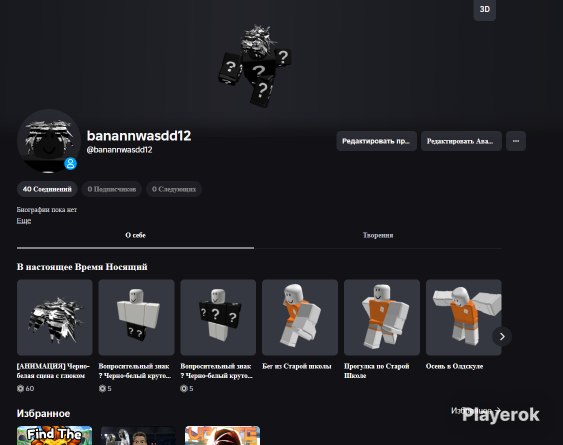Switch to the О себе tab
The height and width of the screenshot is (445, 563).
point(135,235)
